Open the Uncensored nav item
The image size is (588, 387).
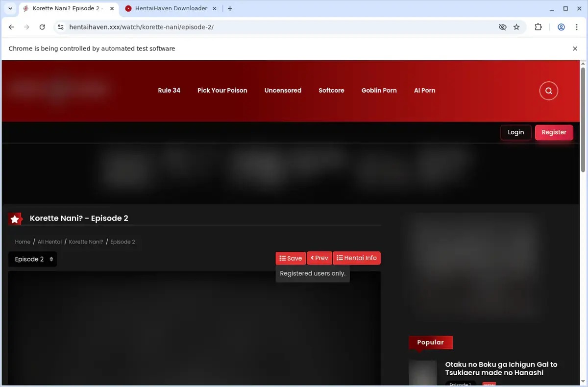283,91
